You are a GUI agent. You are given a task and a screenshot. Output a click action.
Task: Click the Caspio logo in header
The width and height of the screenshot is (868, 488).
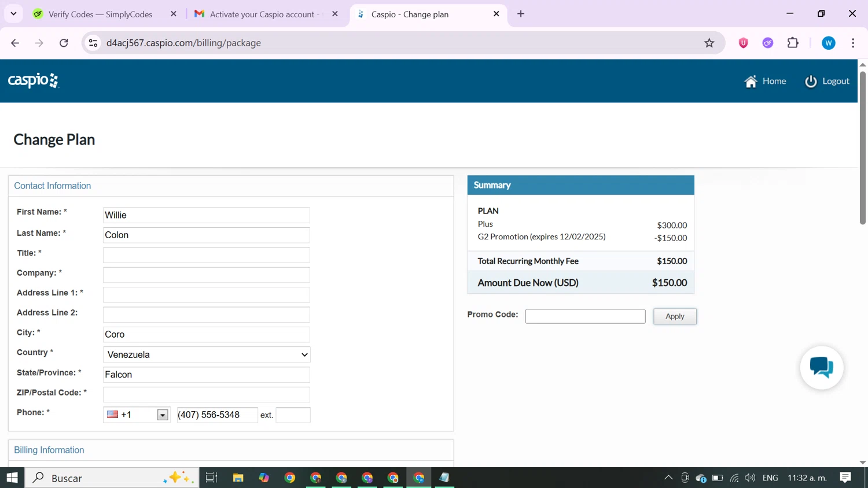point(34,80)
